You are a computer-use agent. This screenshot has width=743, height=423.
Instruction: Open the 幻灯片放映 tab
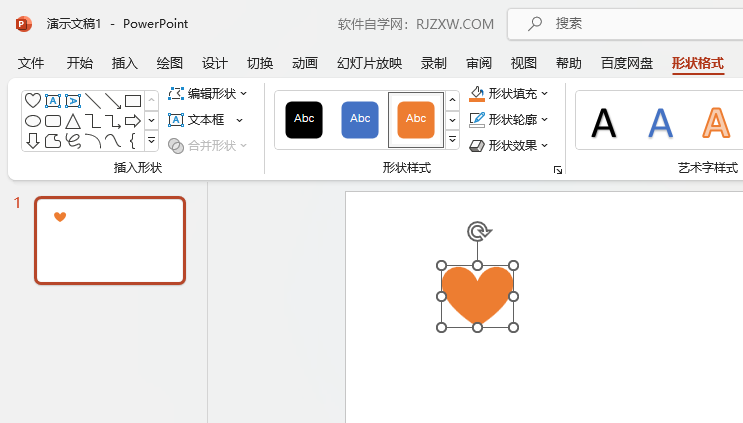point(370,63)
